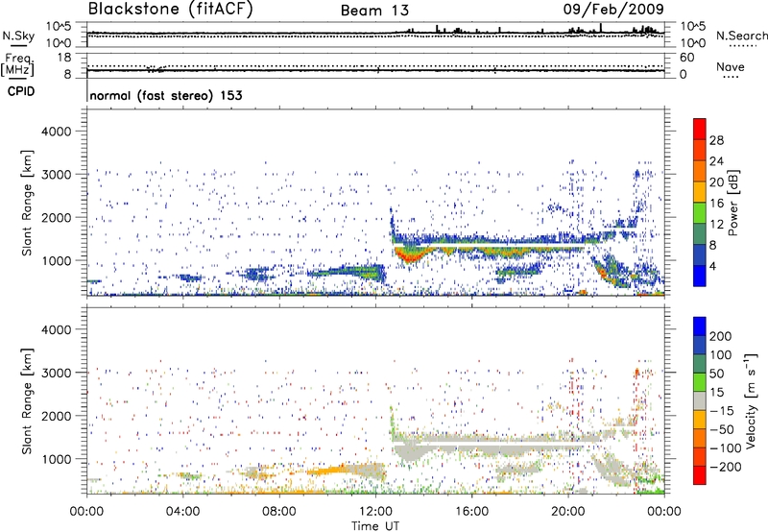Click the "60" Nave axis tick
Image resolution: width=768 pixels, height=532 pixels.
(686, 58)
